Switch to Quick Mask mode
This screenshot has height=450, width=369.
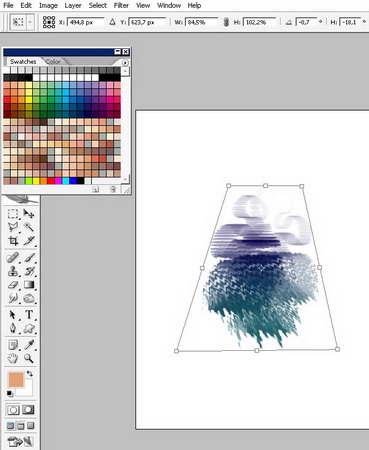28,410
